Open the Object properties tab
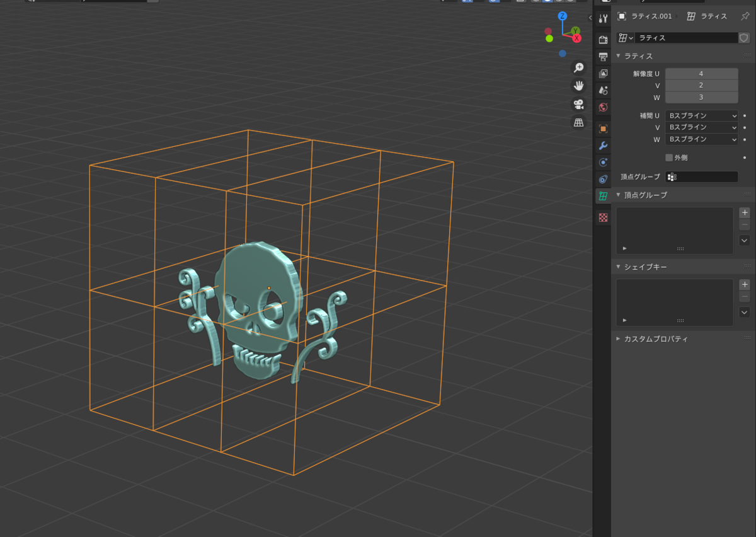 click(603, 129)
